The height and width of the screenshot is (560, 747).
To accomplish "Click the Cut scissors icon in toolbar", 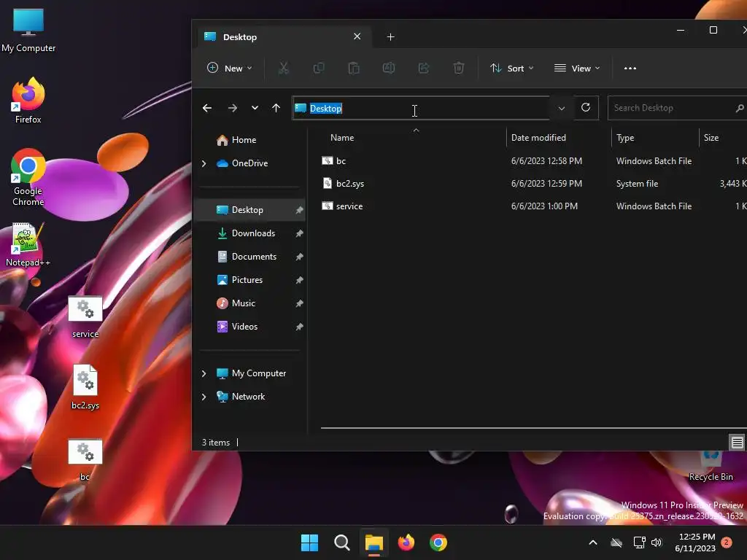I will click(x=284, y=68).
